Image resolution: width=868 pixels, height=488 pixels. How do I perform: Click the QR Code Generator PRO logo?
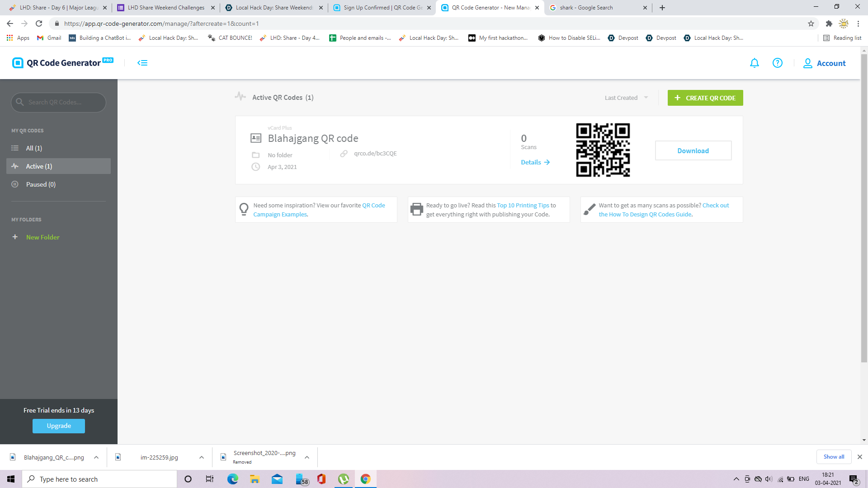pos(63,63)
